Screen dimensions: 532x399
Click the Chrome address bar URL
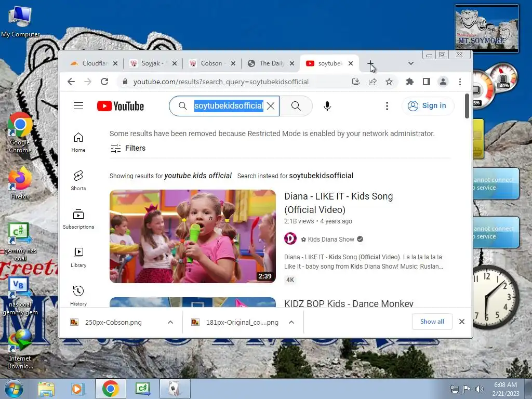click(221, 82)
